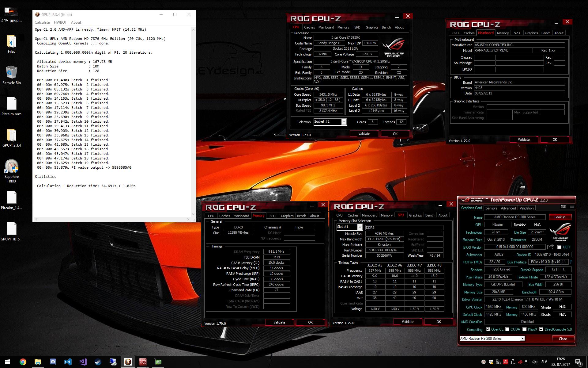This screenshot has width=588, height=368.
Task: Open Graphics tab in CPU-Z Memory window
Action: pos(287,216)
